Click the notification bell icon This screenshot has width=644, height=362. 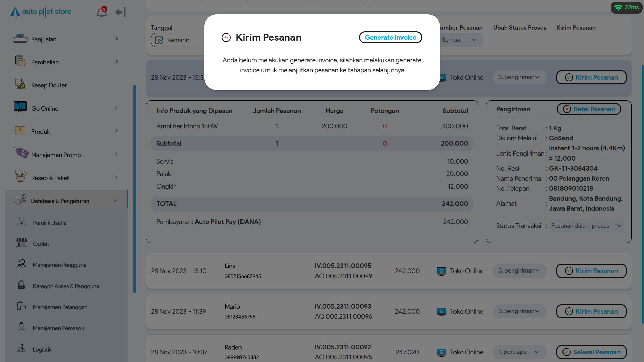[x=101, y=12]
